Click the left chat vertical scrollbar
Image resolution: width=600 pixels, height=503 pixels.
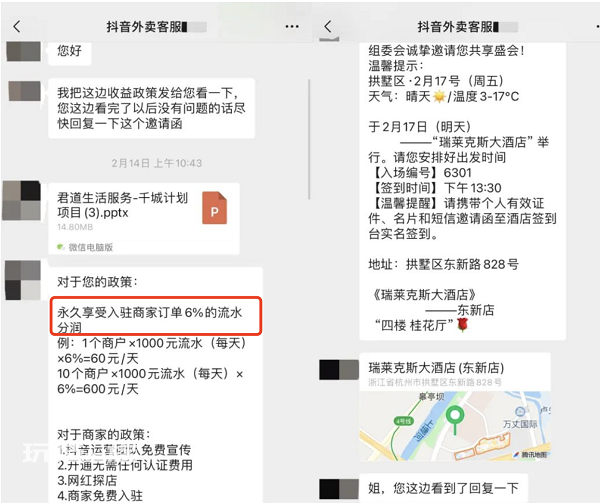click(x=309, y=139)
